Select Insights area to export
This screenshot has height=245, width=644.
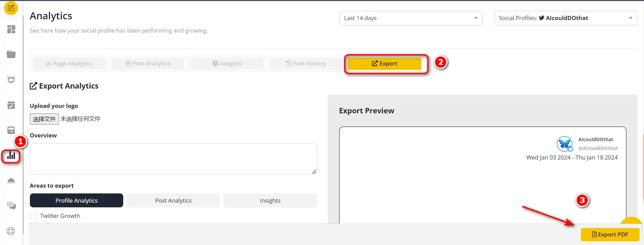pyautogui.click(x=270, y=201)
